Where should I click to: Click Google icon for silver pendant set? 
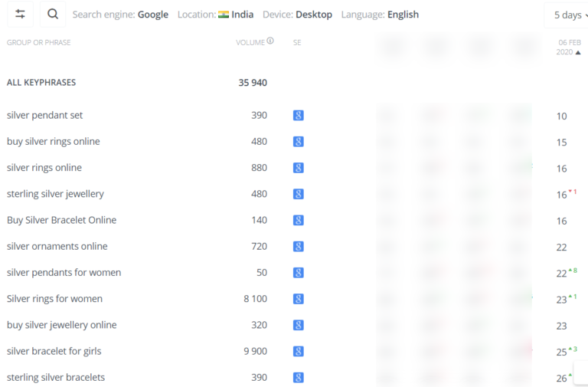pos(299,116)
